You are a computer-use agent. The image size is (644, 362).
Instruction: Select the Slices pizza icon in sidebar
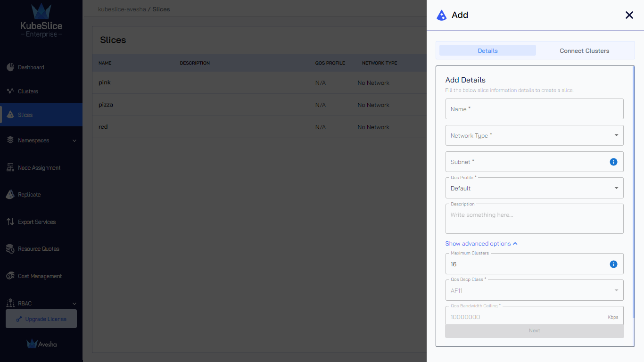coord(10,115)
